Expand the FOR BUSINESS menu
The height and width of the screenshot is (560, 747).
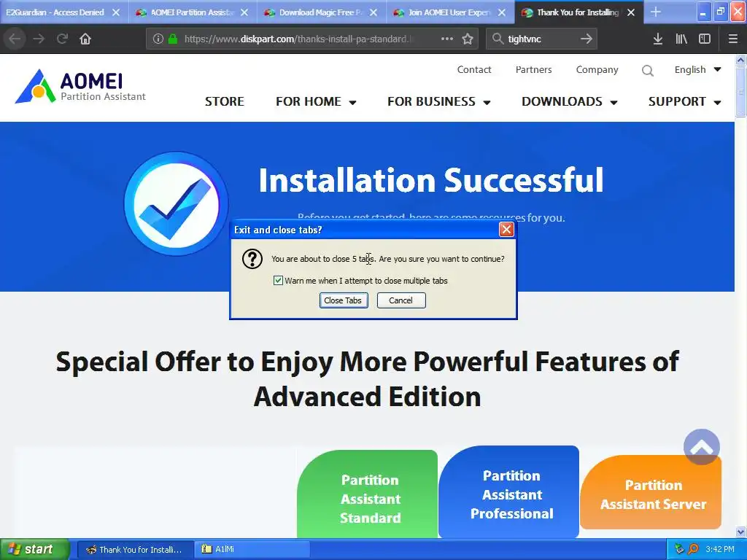point(438,101)
